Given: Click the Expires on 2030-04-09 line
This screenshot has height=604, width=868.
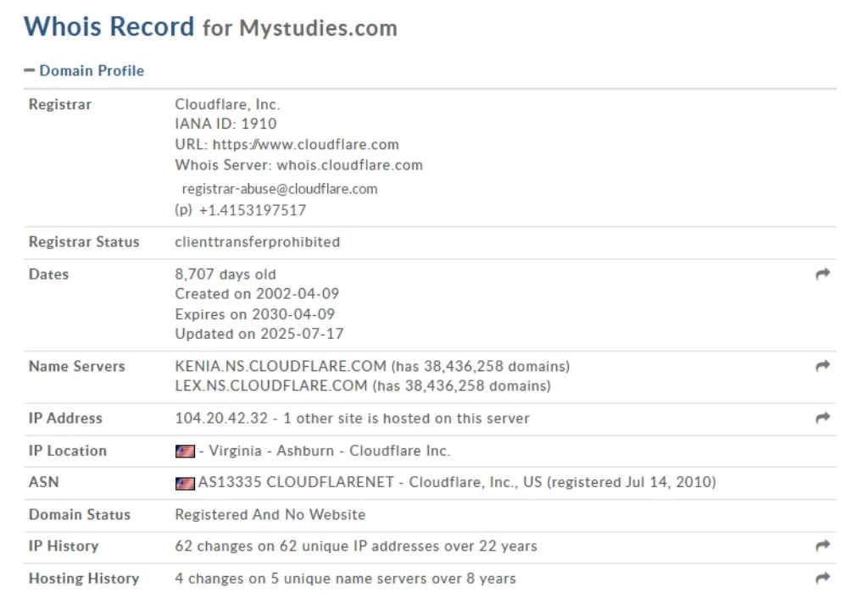Looking at the screenshot, I should (254, 314).
